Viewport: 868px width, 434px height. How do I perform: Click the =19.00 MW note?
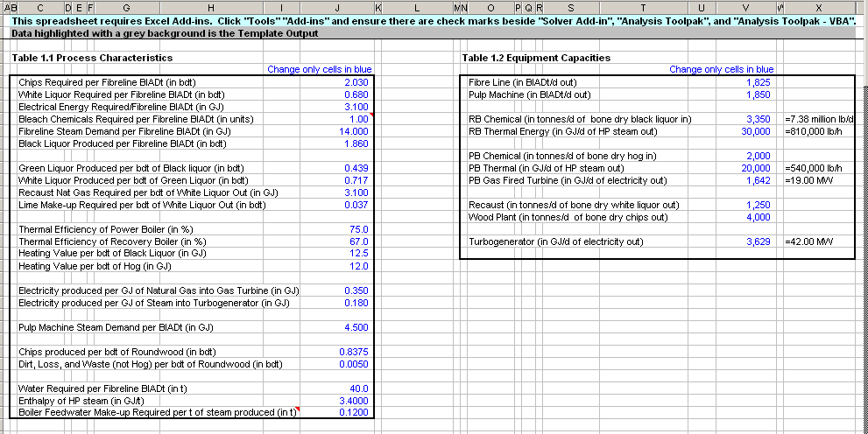(808, 180)
